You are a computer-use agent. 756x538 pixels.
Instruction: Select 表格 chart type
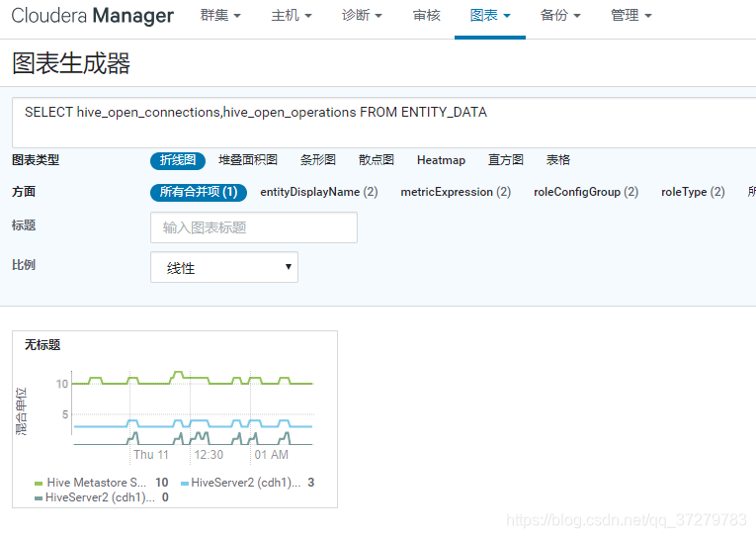557,160
